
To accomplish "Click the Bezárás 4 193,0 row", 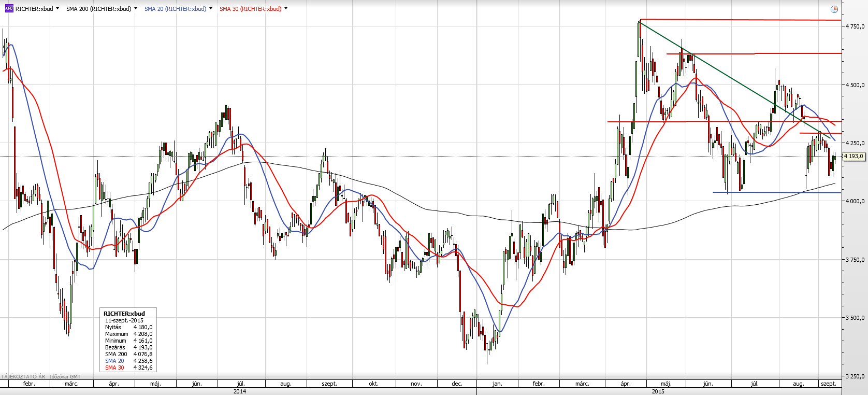I will (128, 347).
